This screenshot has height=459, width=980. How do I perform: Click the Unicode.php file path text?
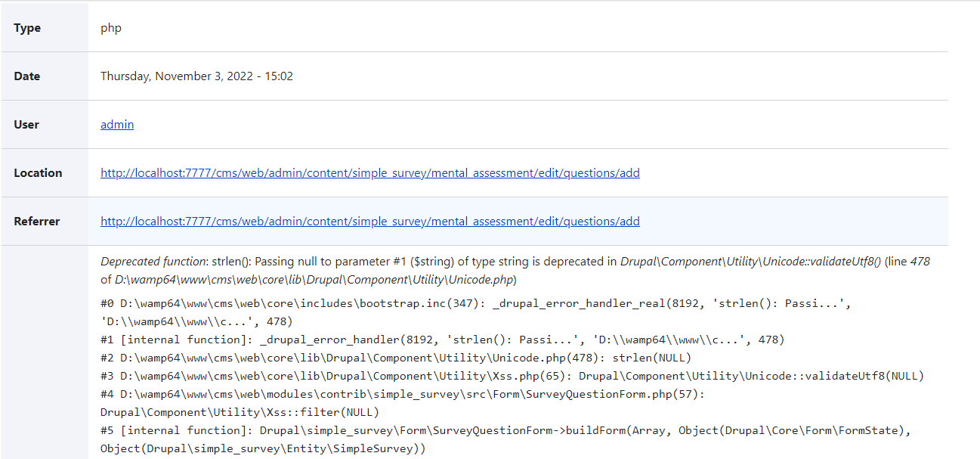pyautogui.click(x=314, y=281)
